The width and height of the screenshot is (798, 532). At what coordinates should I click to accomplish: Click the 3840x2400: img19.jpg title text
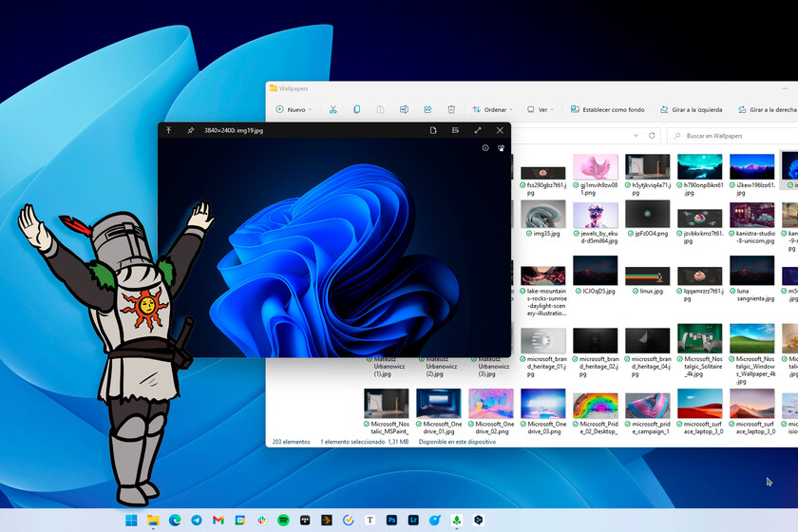(234, 130)
